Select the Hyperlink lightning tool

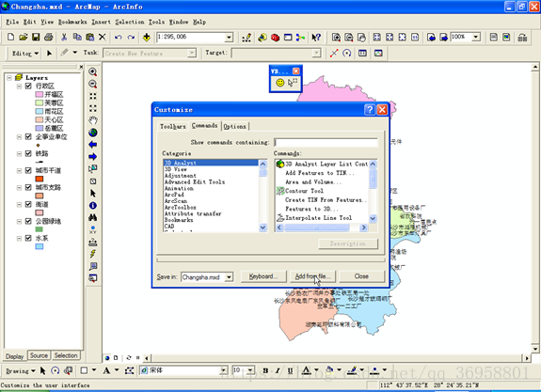93,254
